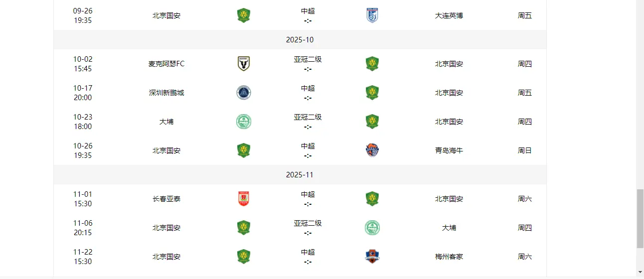Click the vertical scrollbar thumb

[x=640, y=218]
